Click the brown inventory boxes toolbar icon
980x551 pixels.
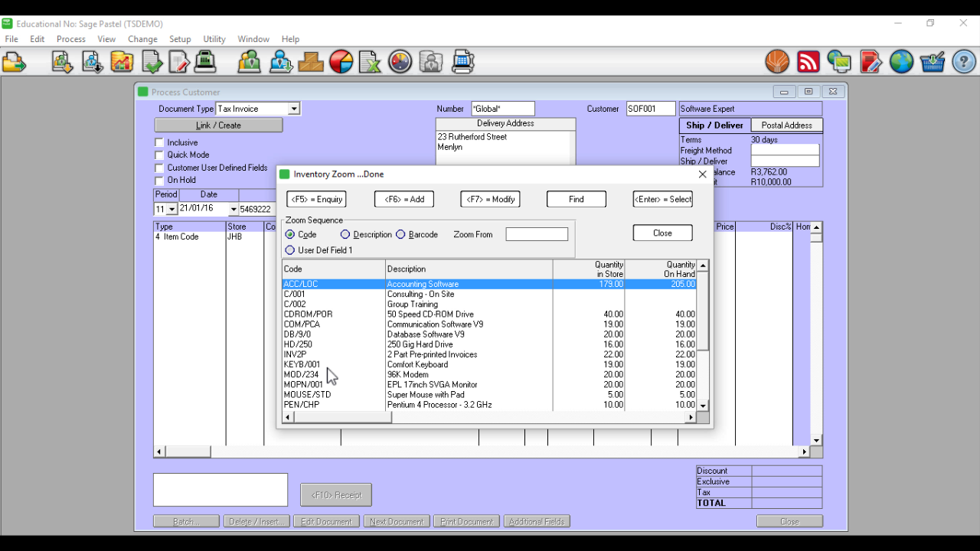coord(311,61)
